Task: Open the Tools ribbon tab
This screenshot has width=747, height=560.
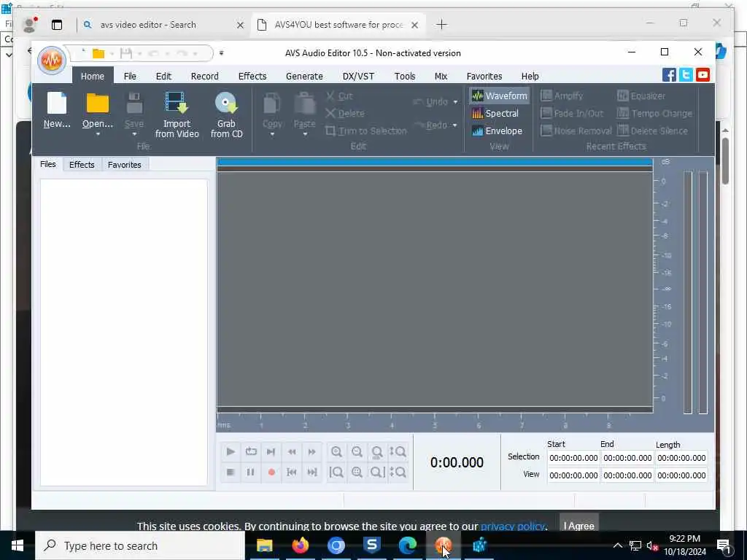Action: [x=405, y=76]
